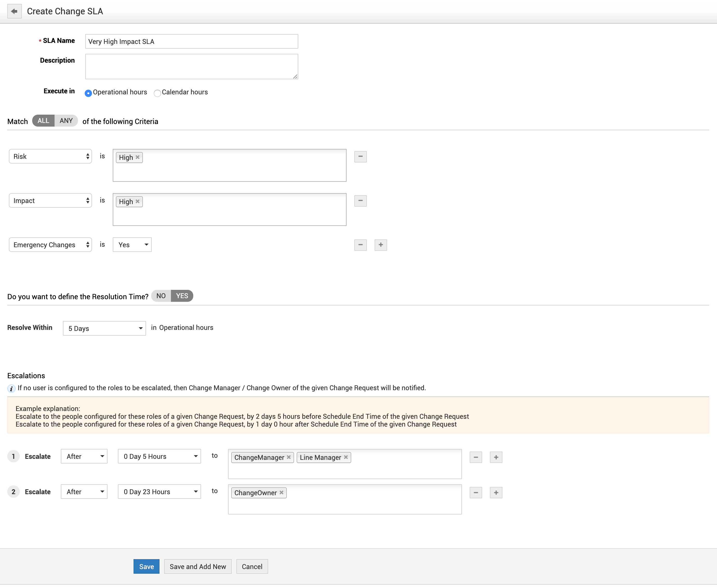Set Resolution Time toggle to NO
The image size is (717, 588).
161,296
